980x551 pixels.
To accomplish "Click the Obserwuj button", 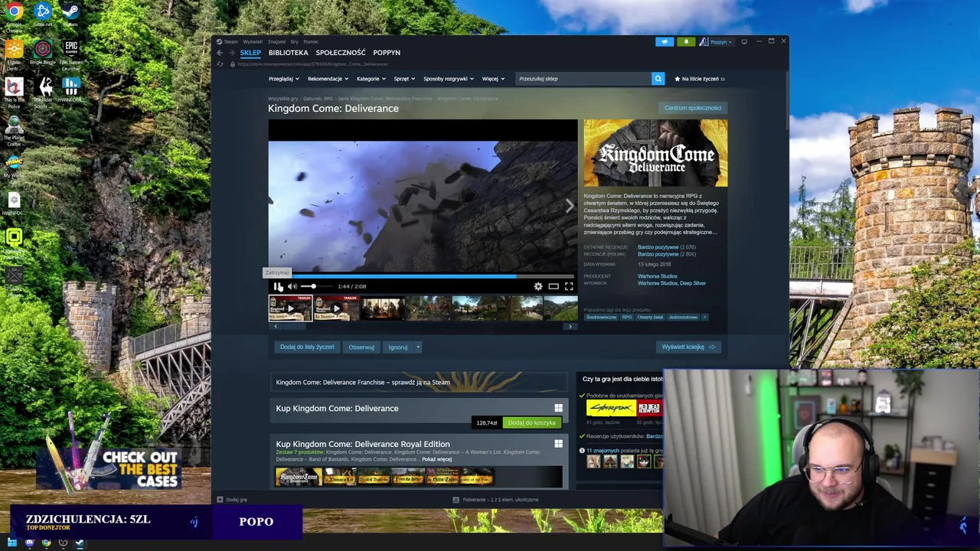I will 361,347.
